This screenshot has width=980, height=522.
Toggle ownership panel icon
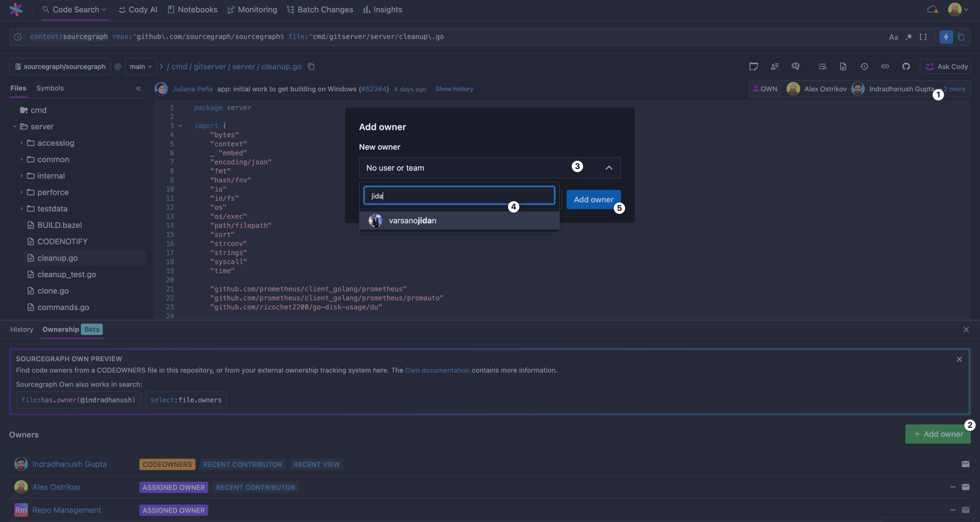(774, 66)
